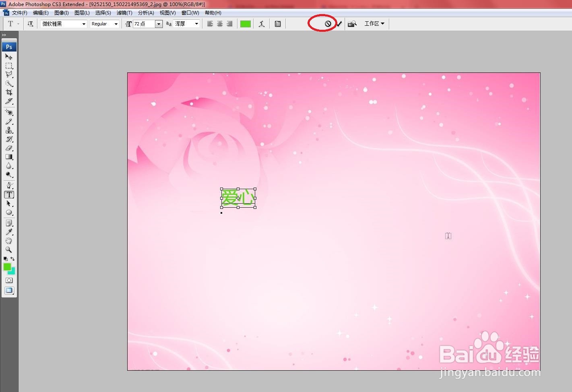572x392 pixels.
Task: Select the Blur tool
Action: (9, 165)
